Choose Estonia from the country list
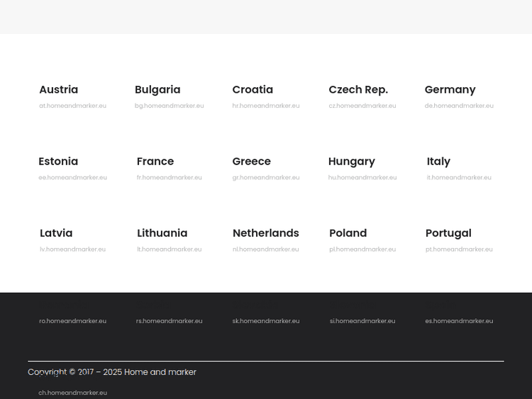Image resolution: width=532 pixels, height=399 pixels. 58,162
